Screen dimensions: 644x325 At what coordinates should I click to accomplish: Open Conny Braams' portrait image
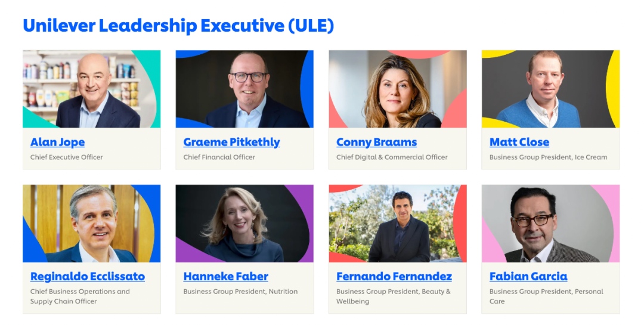pos(398,89)
